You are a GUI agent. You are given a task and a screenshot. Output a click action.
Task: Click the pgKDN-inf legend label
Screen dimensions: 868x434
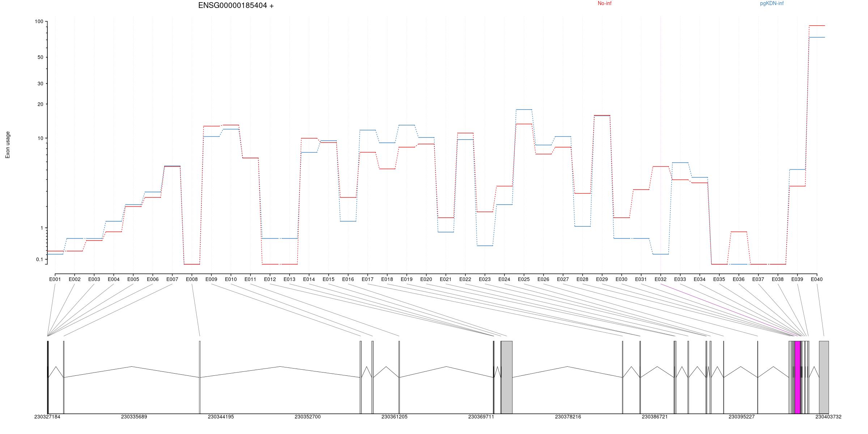click(771, 4)
